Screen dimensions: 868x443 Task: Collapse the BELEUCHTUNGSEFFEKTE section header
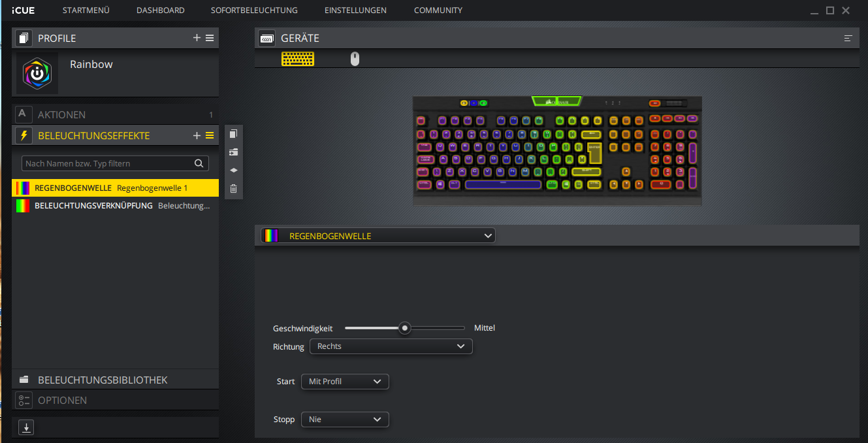click(x=115, y=135)
